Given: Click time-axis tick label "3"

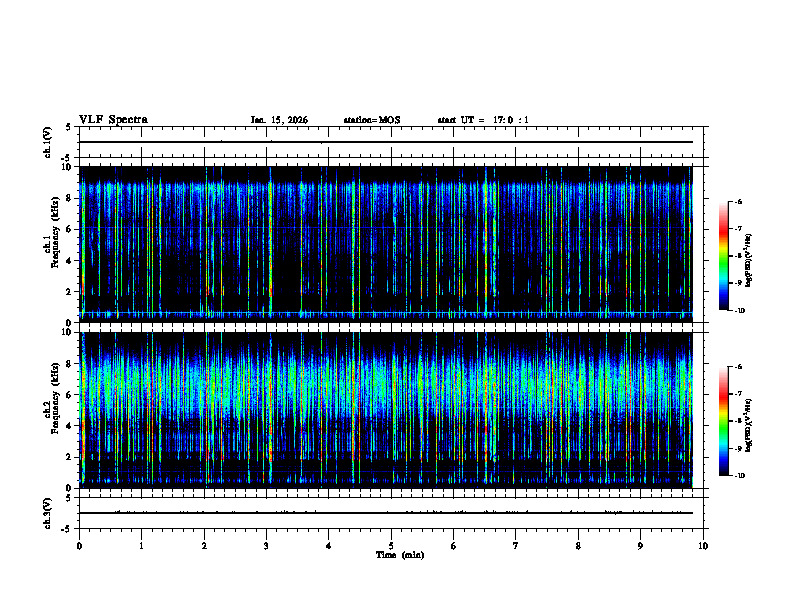Looking at the screenshot, I should [266, 546].
